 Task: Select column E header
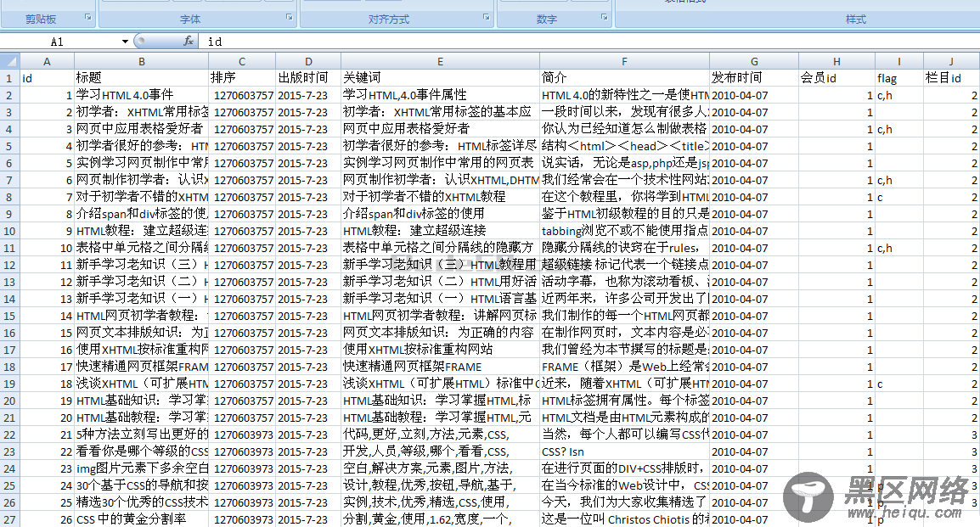440,61
